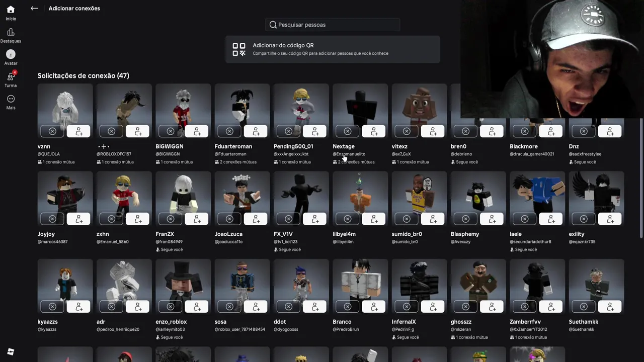Open Pending500_01 profile name
Viewport: 644px width, 362px height.
(293, 146)
